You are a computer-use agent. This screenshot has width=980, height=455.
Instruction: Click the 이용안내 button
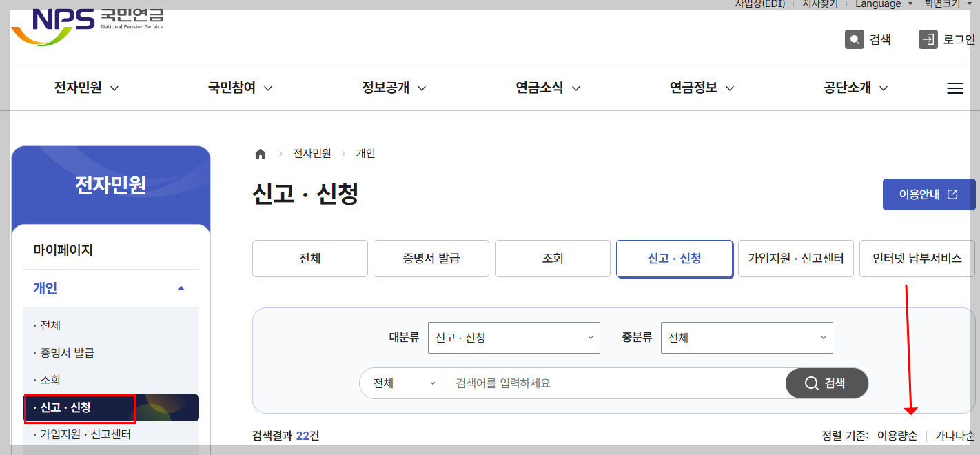tap(929, 194)
